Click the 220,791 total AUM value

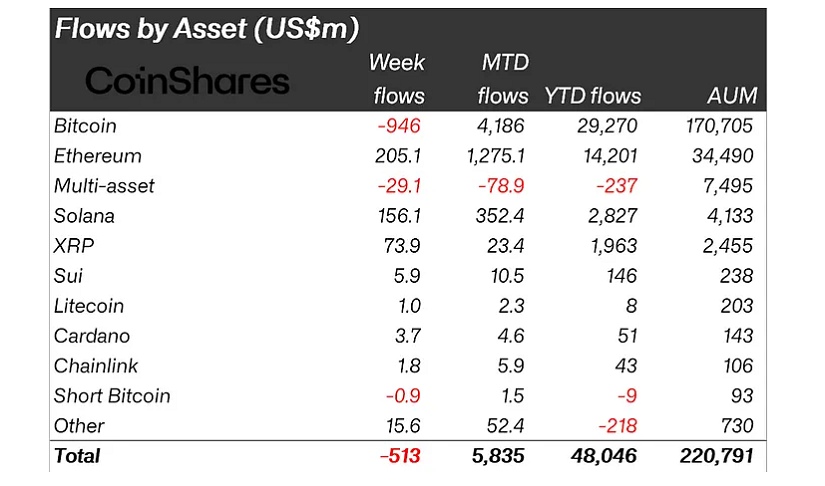click(718, 456)
